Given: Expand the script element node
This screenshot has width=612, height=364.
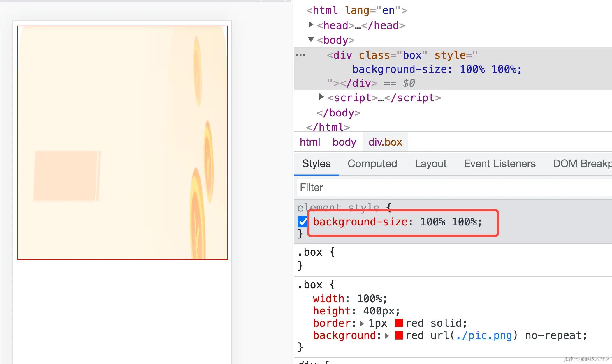Looking at the screenshot, I should tap(321, 97).
